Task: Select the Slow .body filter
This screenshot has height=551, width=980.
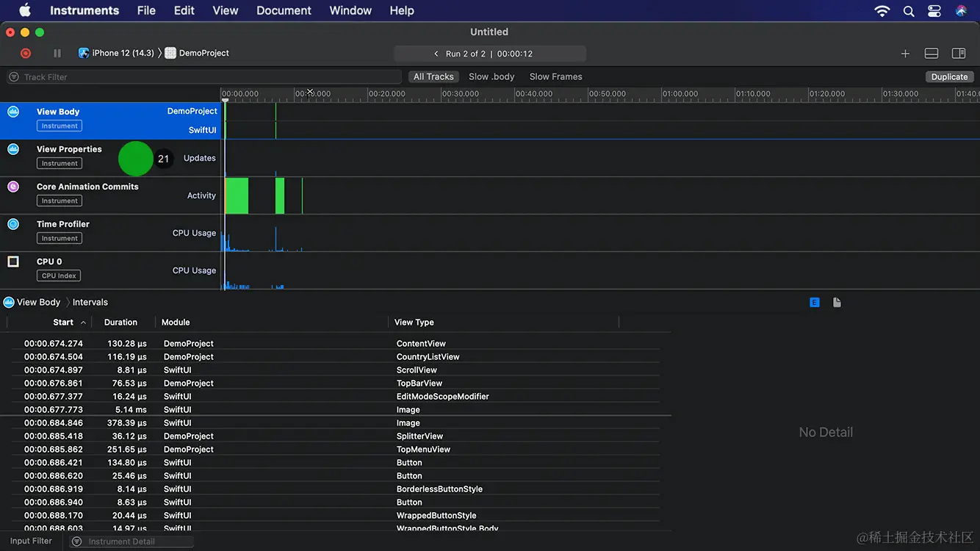Action: pyautogui.click(x=491, y=76)
